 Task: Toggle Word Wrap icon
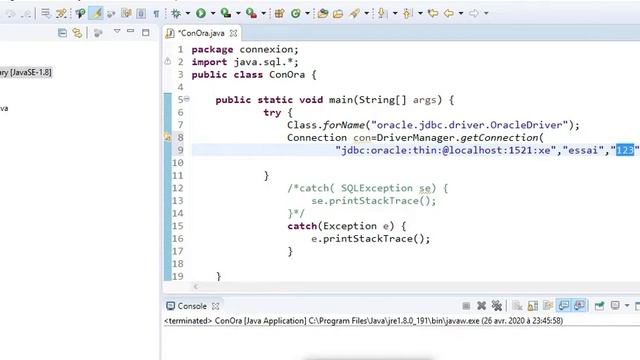pyautogui.click(x=126, y=13)
